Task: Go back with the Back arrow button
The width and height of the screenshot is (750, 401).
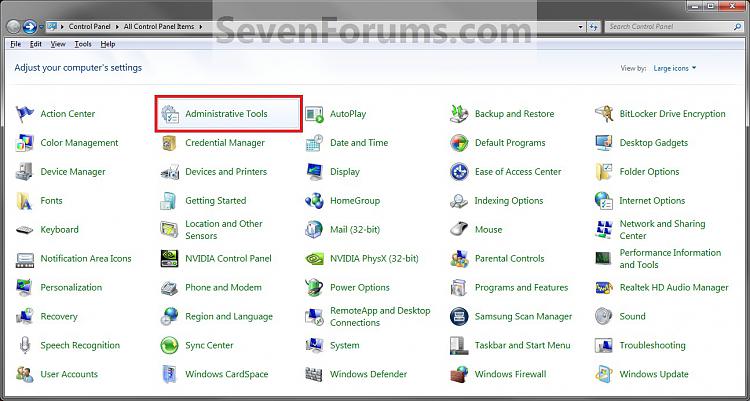Action: [x=14, y=26]
